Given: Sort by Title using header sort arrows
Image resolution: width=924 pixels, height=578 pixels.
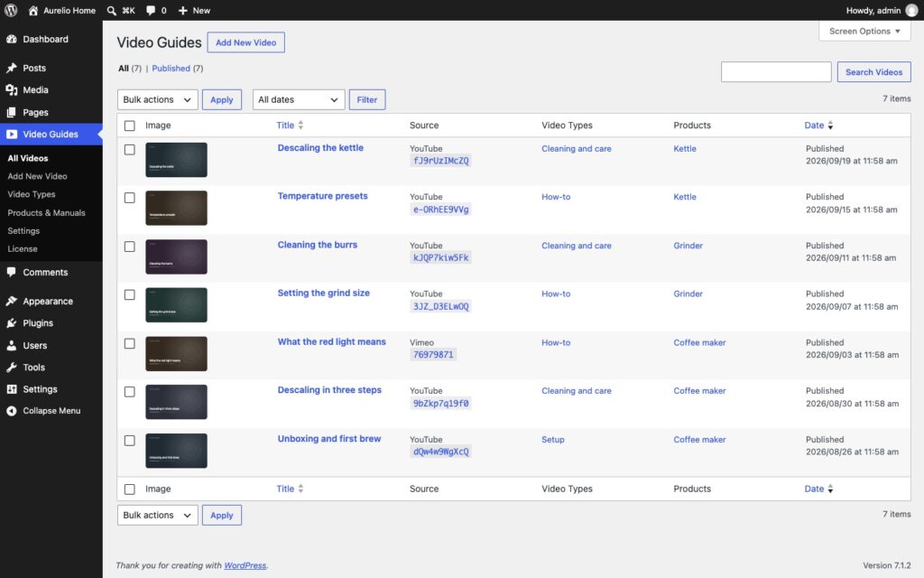Looking at the screenshot, I should 300,125.
